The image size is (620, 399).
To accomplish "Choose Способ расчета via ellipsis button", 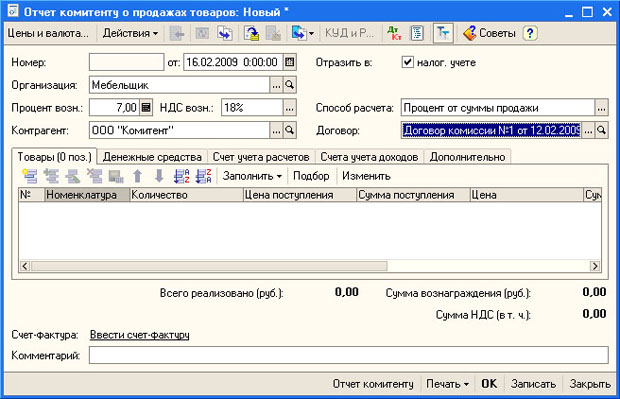I will point(601,108).
